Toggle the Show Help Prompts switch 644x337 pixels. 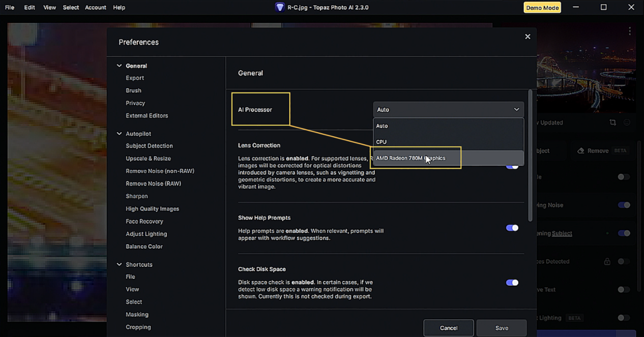pyautogui.click(x=512, y=228)
